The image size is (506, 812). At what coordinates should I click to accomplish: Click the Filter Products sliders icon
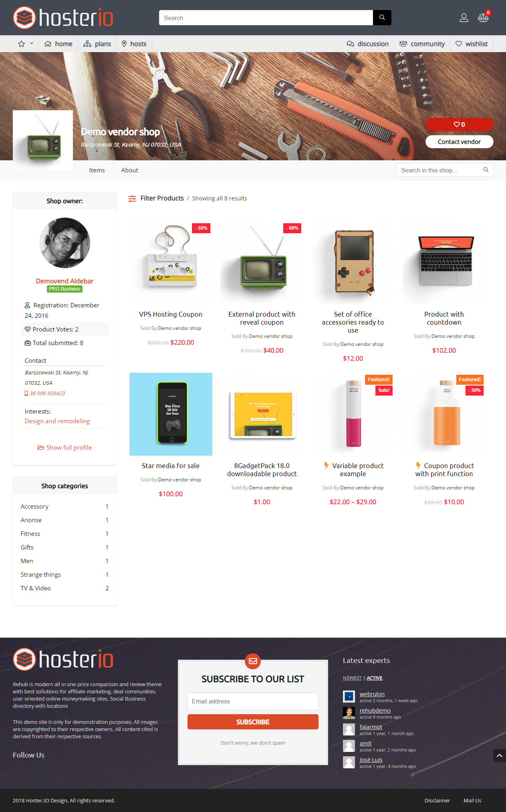tap(132, 198)
